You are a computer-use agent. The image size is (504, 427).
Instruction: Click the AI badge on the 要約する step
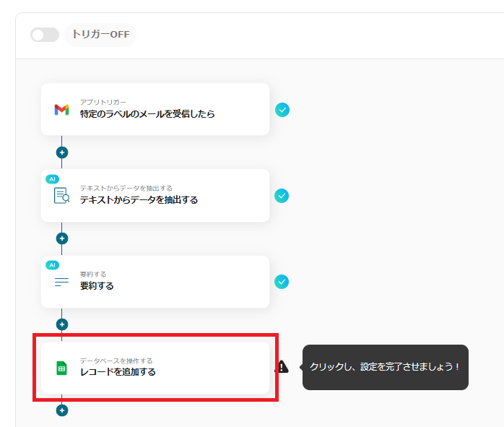[53, 265]
